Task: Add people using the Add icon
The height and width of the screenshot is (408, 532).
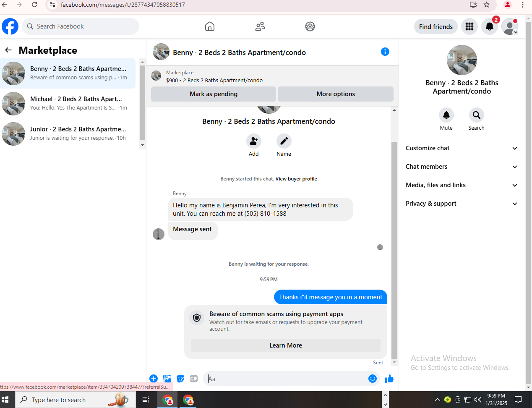Action: click(x=254, y=141)
